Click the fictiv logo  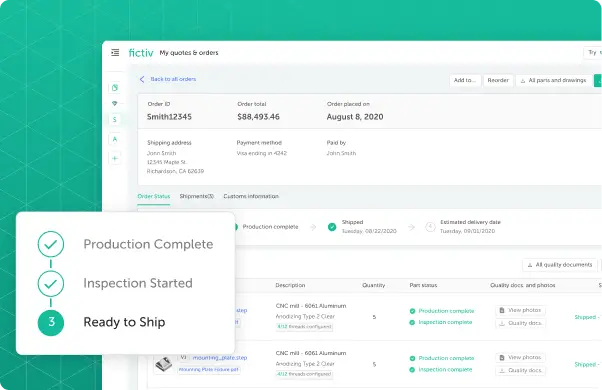(x=141, y=53)
